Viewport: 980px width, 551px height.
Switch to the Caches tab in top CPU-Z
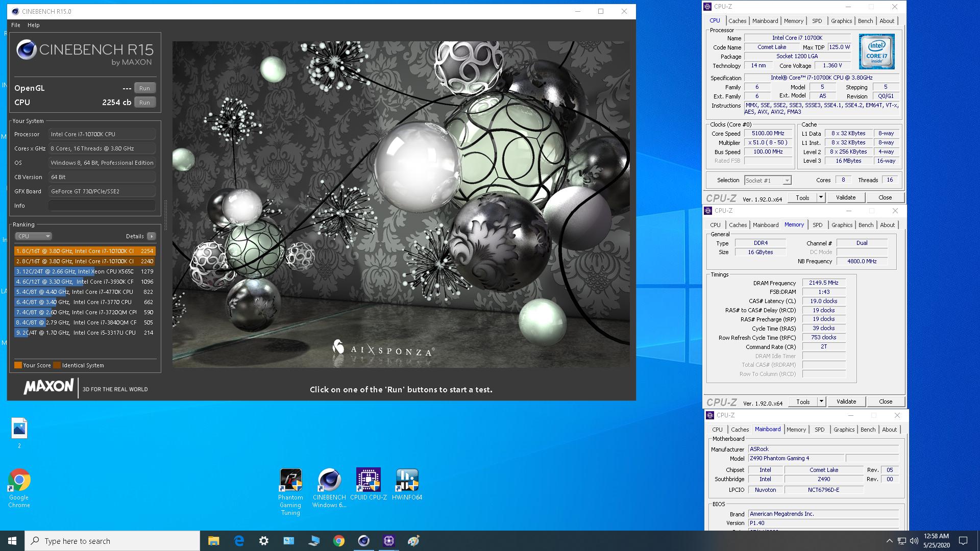tap(737, 21)
